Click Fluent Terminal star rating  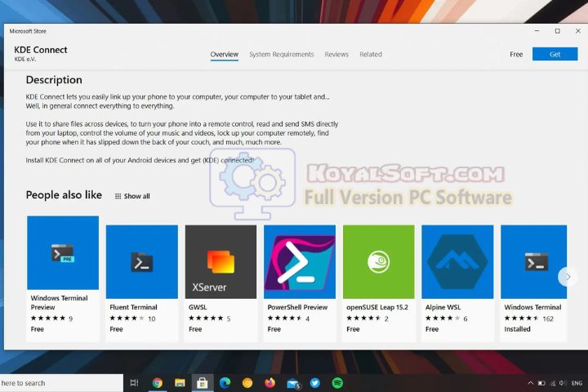pos(127,318)
